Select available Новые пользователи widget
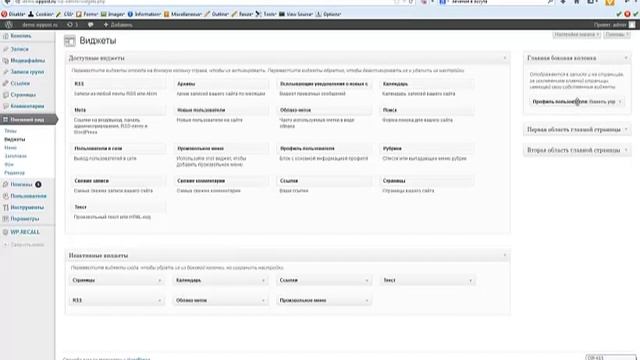The width and height of the screenshot is (640, 360). pyautogui.click(x=222, y=110)
